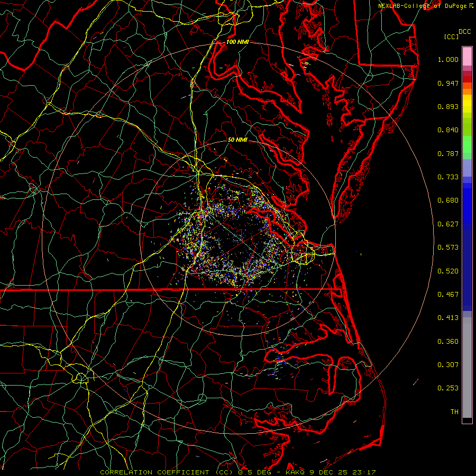
Task: Click the 0.627 legend value
Action: (x=448, y=224)
